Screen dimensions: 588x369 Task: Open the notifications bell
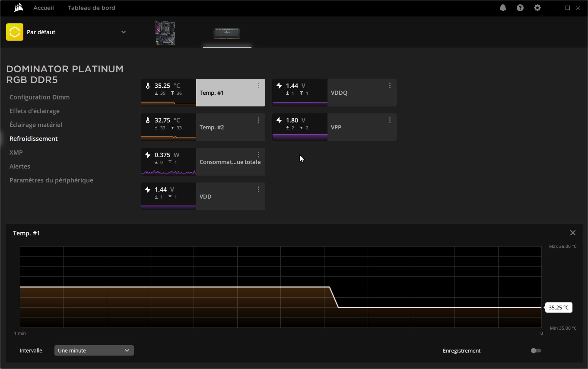click(503, 8)
